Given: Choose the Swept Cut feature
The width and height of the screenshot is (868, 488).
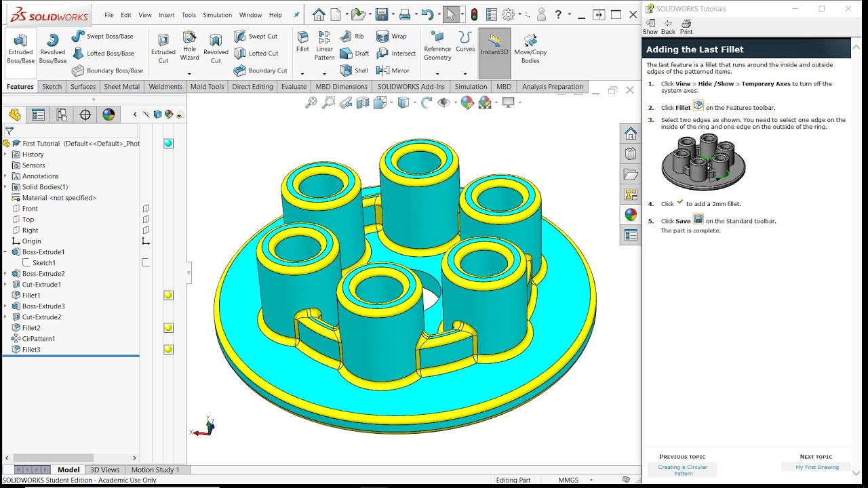Looking at the screenshot, I should click(256, 36).
